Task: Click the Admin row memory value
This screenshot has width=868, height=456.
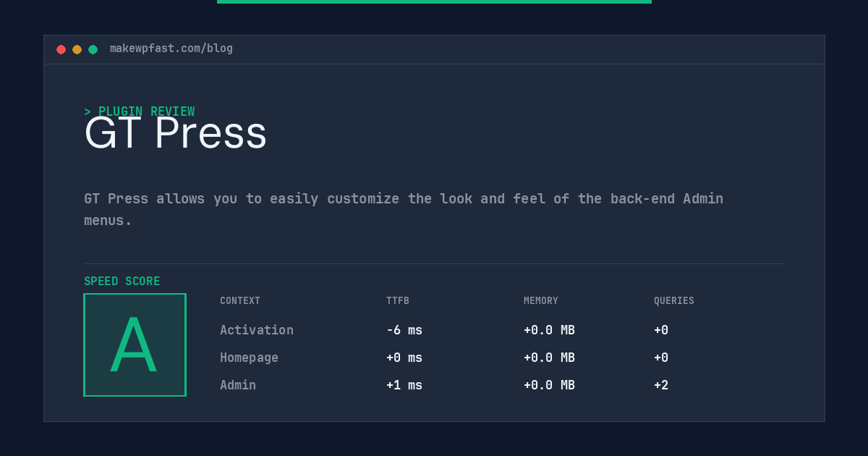Action: [x=549, y=385]
